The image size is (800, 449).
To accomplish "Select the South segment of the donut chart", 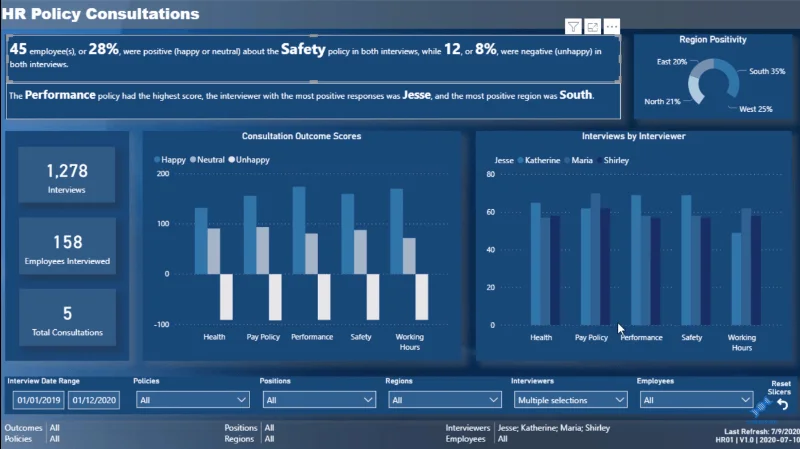I will [x=730, y=76].
